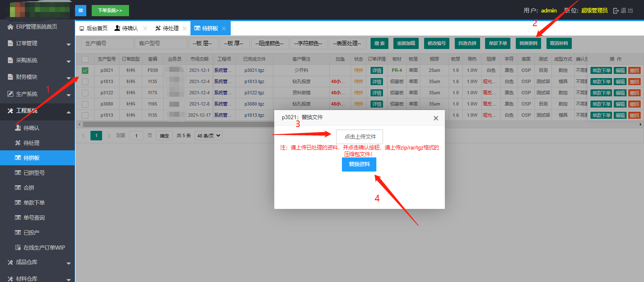Click the ERP管理系统首页 home icon
The width and height of the screenshot is (644, 282).
[10, 27]
